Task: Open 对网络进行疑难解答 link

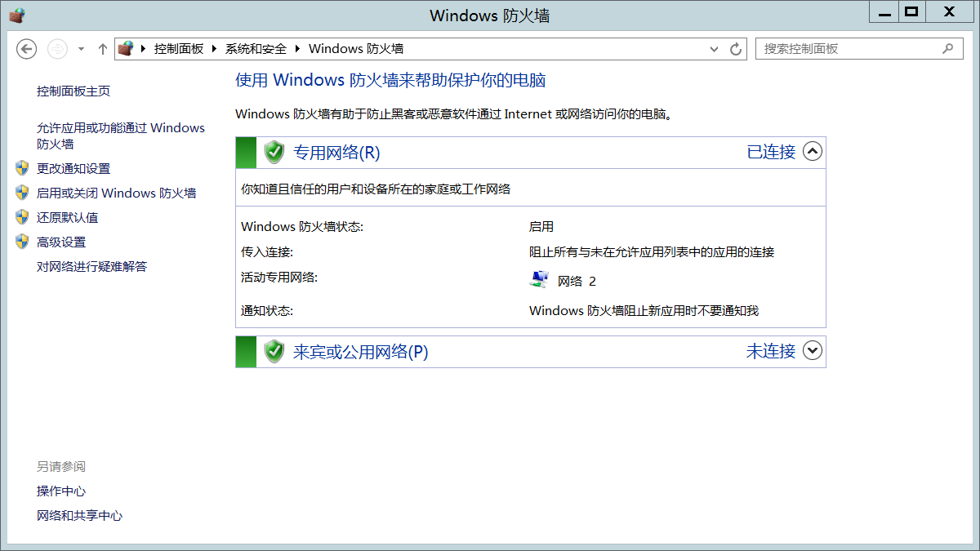Action: (91, 266)
